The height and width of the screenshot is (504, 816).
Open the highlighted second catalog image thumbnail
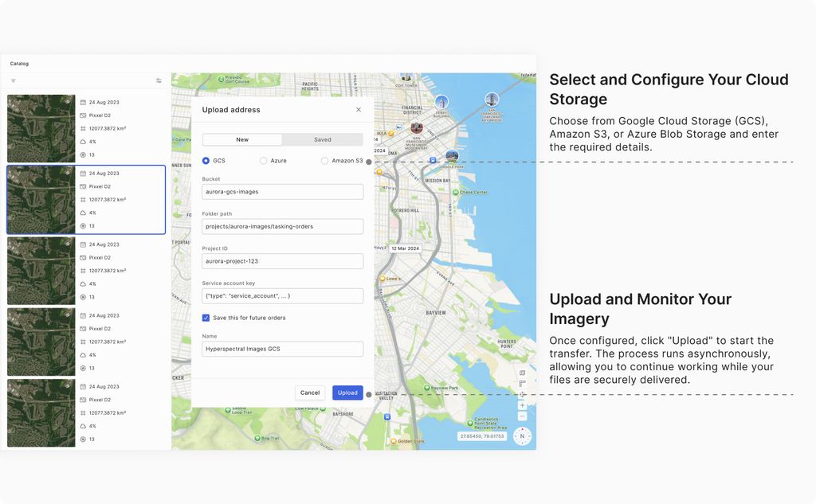41,200
